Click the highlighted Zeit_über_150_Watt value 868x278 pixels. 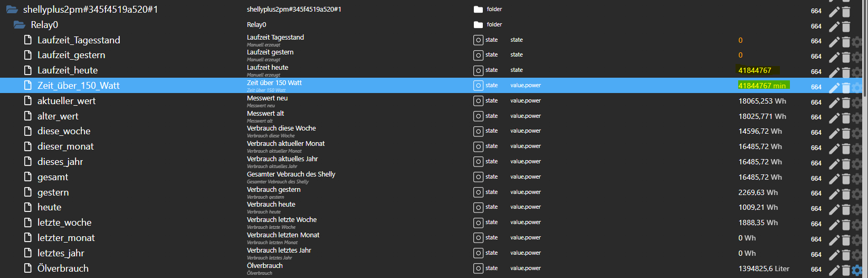tap(762, 86)
